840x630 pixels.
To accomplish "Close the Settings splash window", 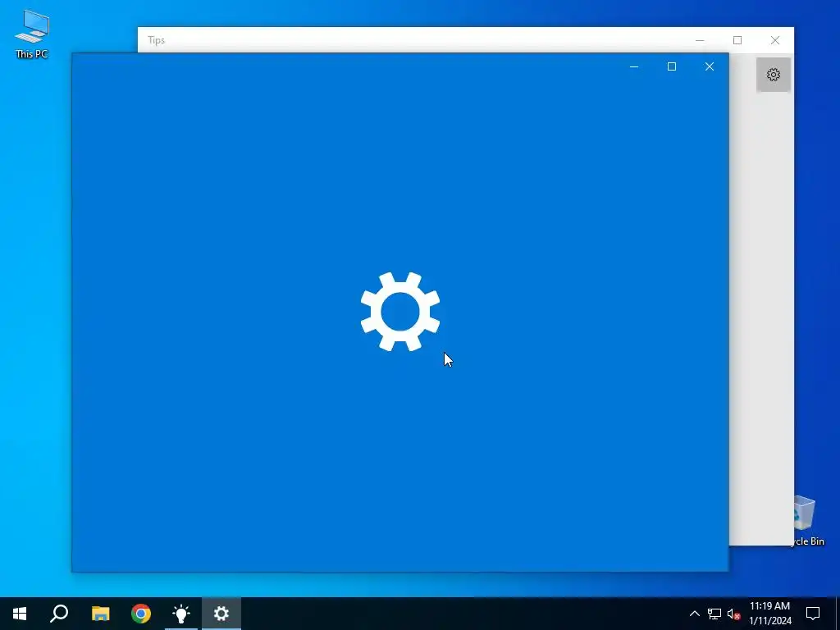I will coord(710,66).
